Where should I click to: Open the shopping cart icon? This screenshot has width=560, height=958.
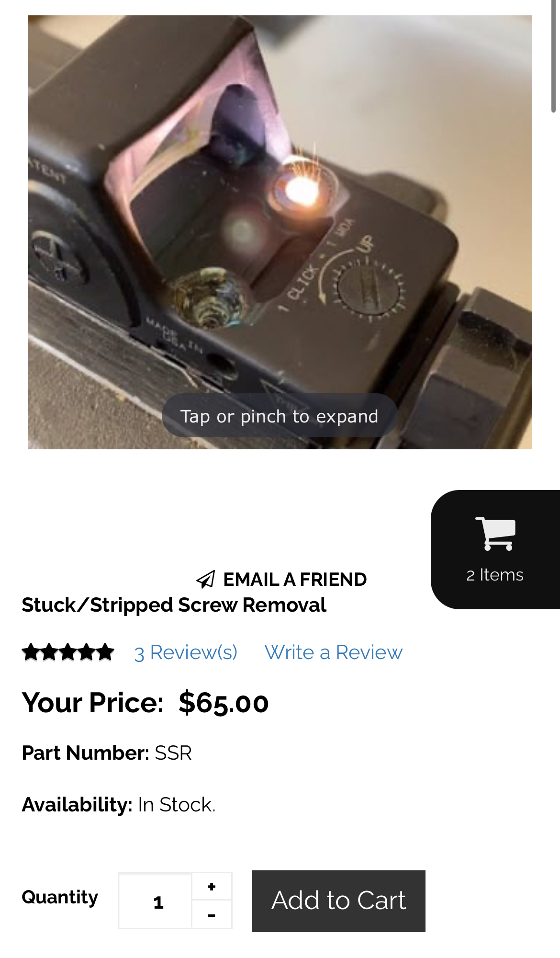[495, 533]
